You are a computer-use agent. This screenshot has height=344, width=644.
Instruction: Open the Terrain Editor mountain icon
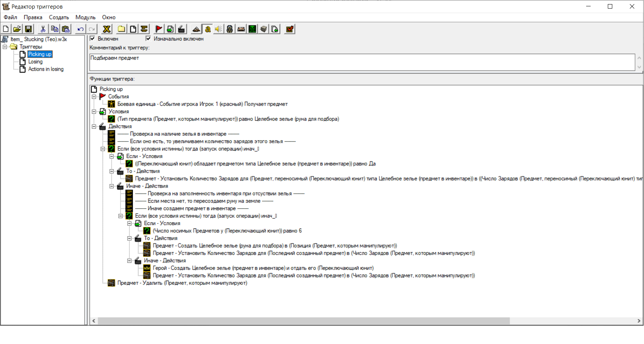[196, 29]
